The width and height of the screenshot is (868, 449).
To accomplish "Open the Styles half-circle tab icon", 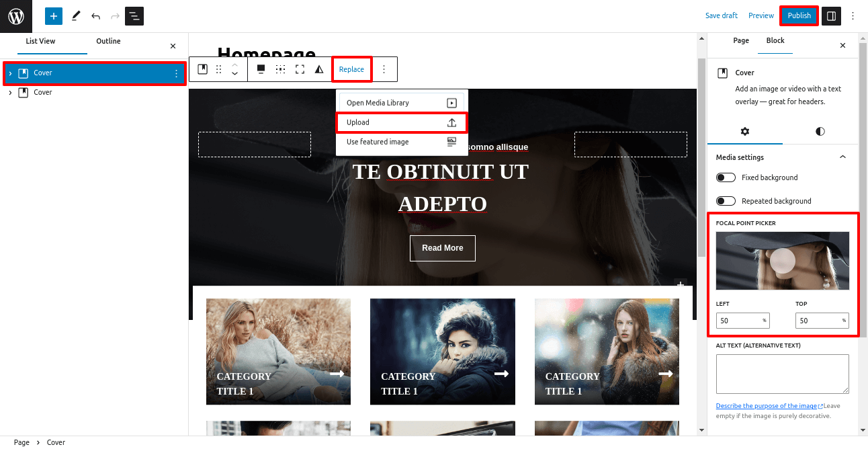I will click(820, 132).
